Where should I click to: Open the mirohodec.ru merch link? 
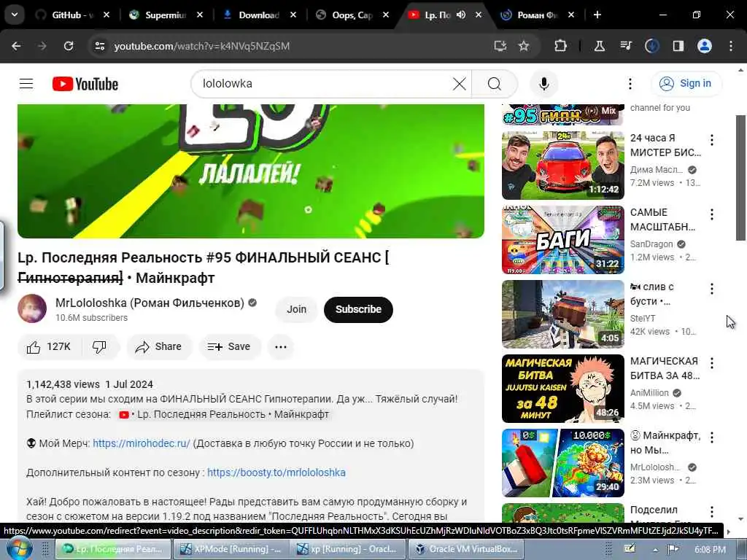pos(142,443)
